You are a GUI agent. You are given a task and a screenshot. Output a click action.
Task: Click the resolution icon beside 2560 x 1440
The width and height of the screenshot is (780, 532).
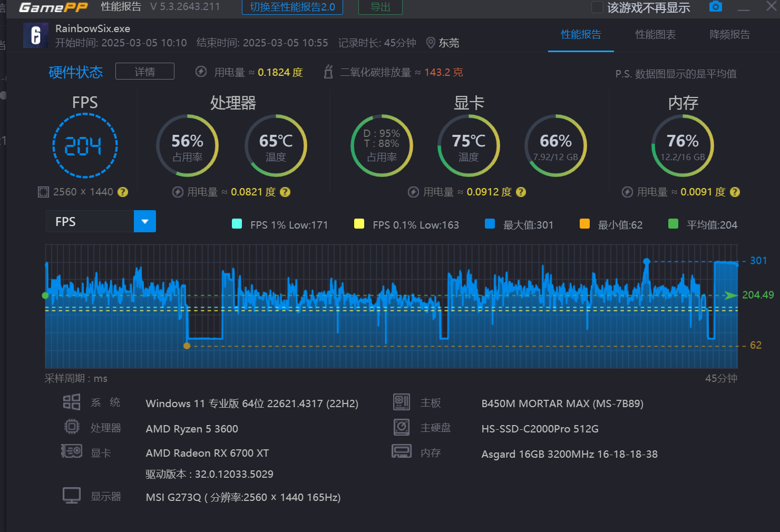(43, 192)
